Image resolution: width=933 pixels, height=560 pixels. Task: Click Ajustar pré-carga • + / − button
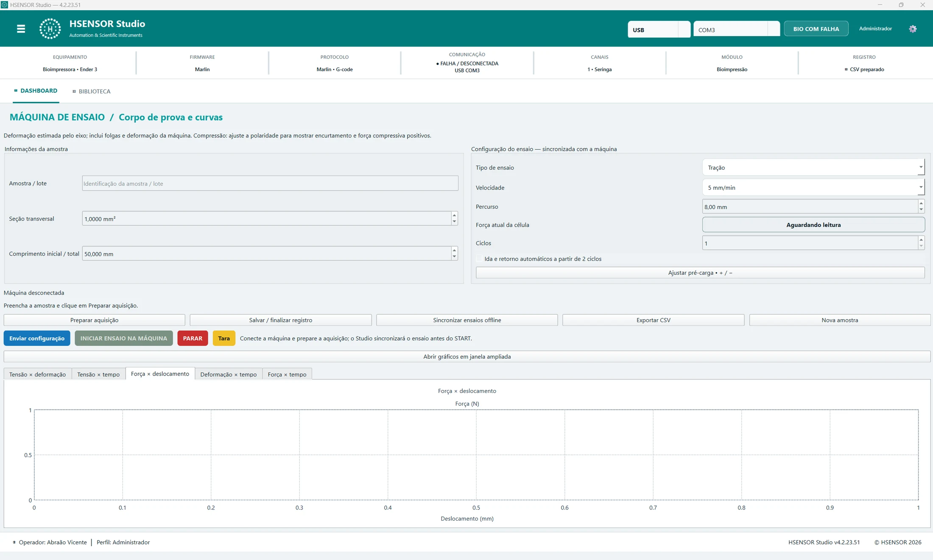(x=700, y=273)
